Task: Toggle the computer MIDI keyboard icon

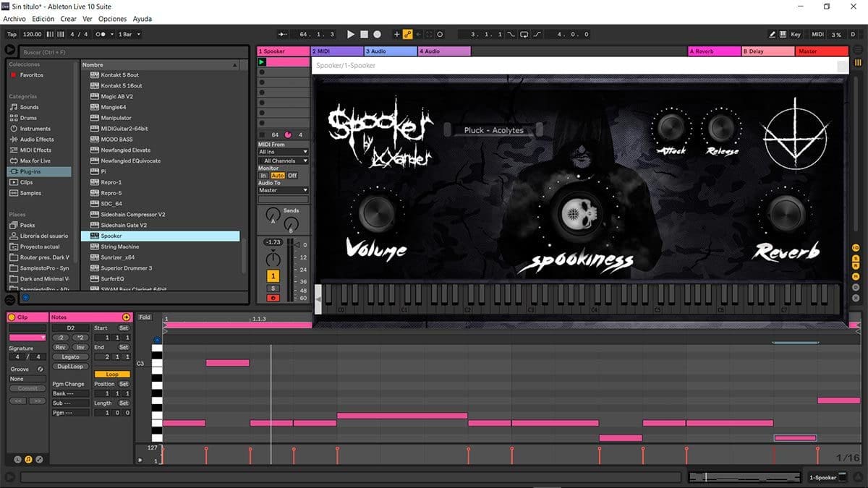Action: click(783, 34)
